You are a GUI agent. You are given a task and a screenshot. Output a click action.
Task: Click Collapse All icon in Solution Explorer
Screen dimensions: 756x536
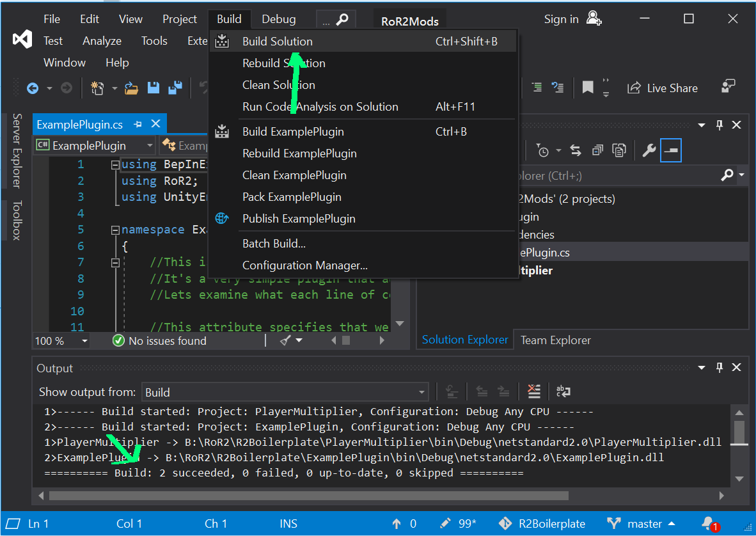pos(597,151)
